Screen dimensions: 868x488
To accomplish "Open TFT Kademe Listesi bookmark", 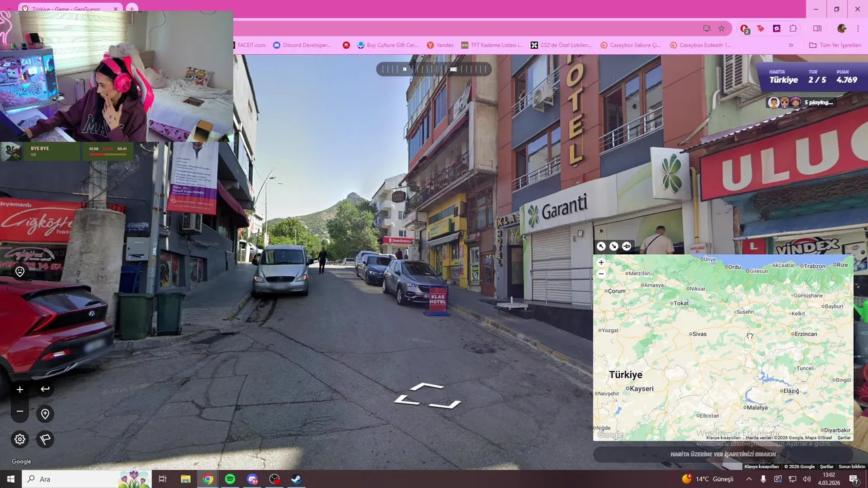I will pos(492,45).
